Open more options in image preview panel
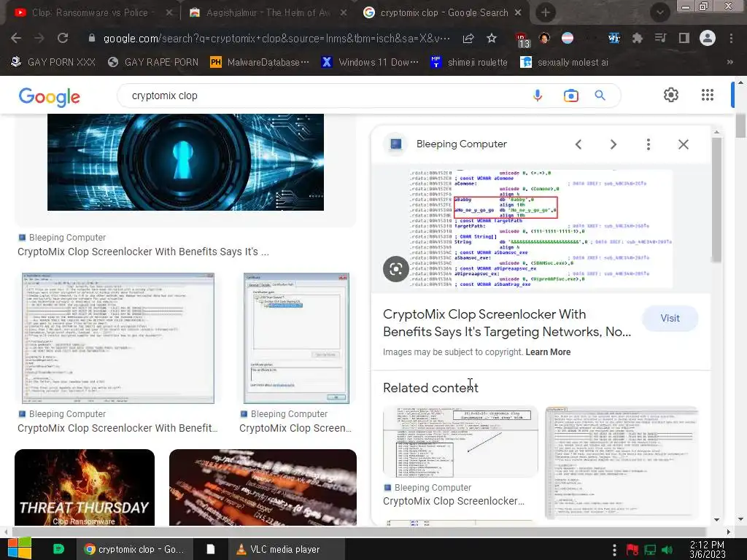Viewport: 747px width, 560px height. pyautogui.click(x=648, y=144)
